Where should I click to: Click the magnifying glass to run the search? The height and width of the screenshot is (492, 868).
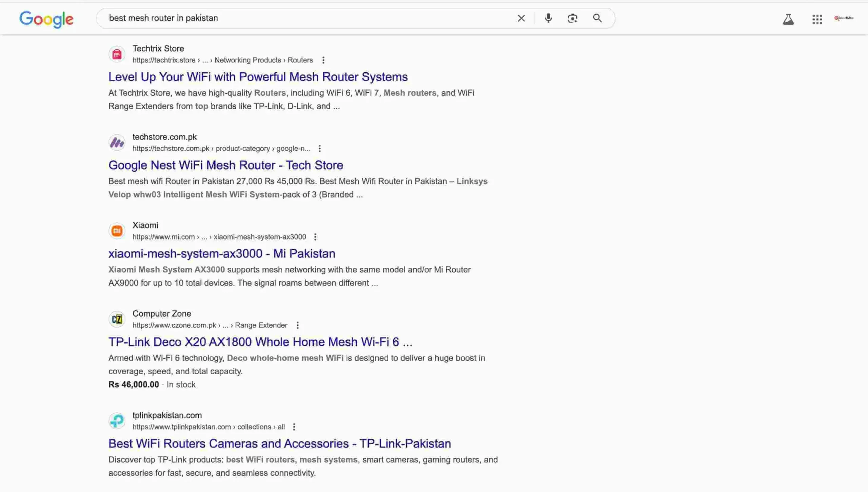click(x=597, y=18)
